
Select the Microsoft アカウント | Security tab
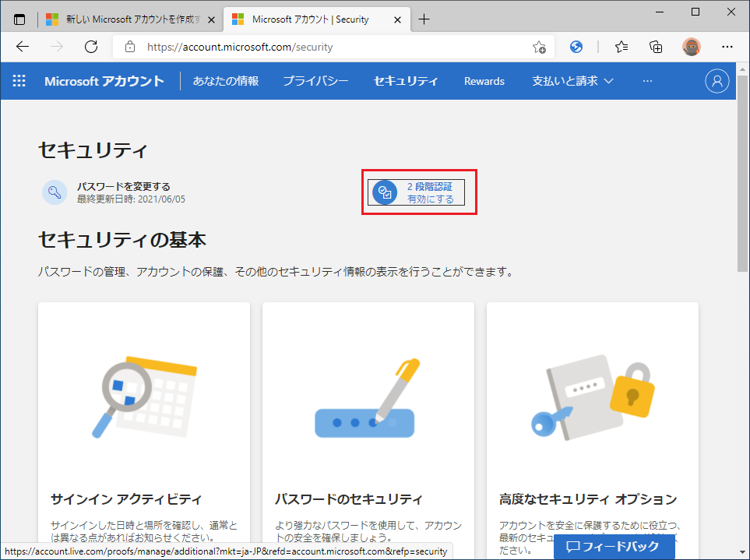coord(317,19)
